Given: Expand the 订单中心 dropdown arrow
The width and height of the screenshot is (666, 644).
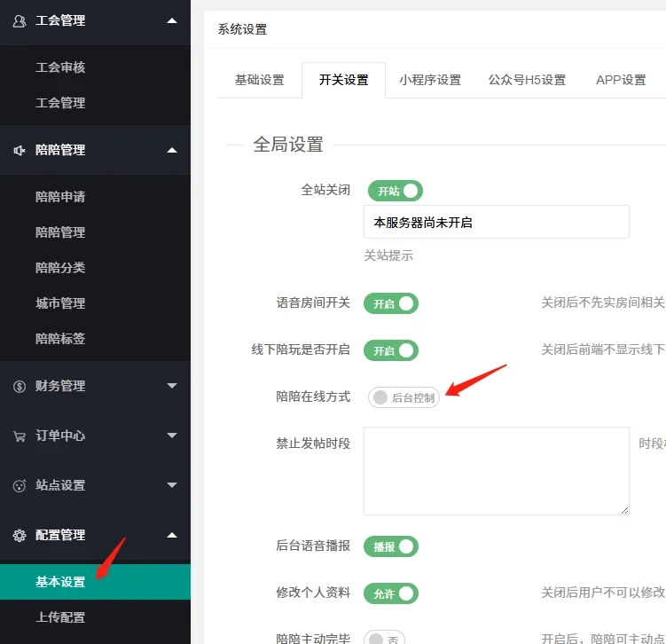Looking at the screenshot, I should (172, 436).
